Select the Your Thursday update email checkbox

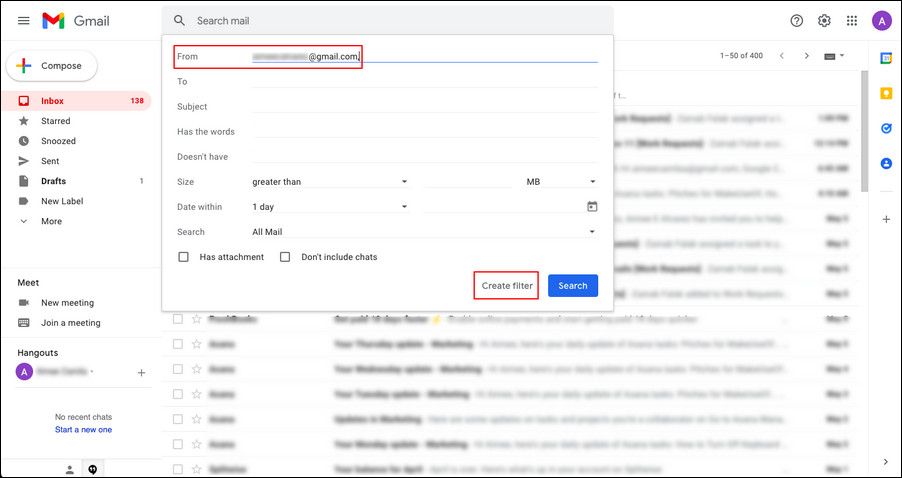click(178, 344)
